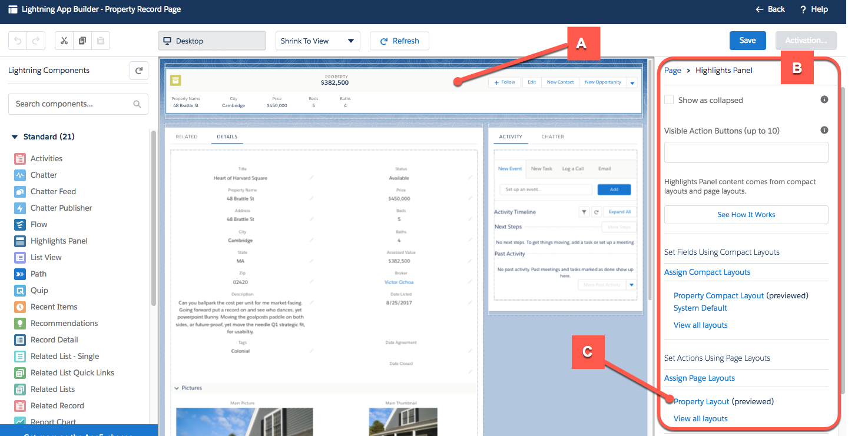Image resolution: width=868 pixels, height=436 pixels.
Task: Select the Related Lists component icon
Action: 20,389
